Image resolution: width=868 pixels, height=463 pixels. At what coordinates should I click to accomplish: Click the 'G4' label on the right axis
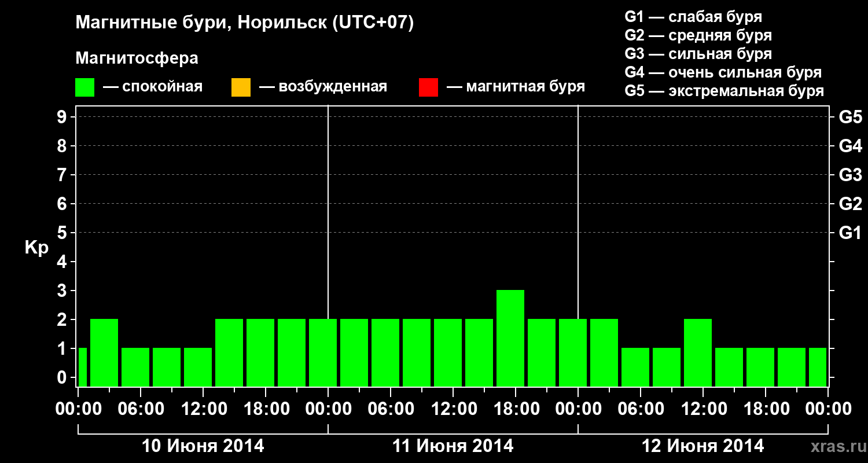[x=850, y=146]
